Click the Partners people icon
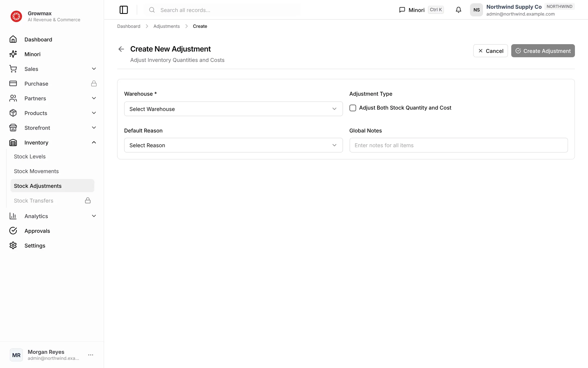Screen dimensions: 588x368 13,98
